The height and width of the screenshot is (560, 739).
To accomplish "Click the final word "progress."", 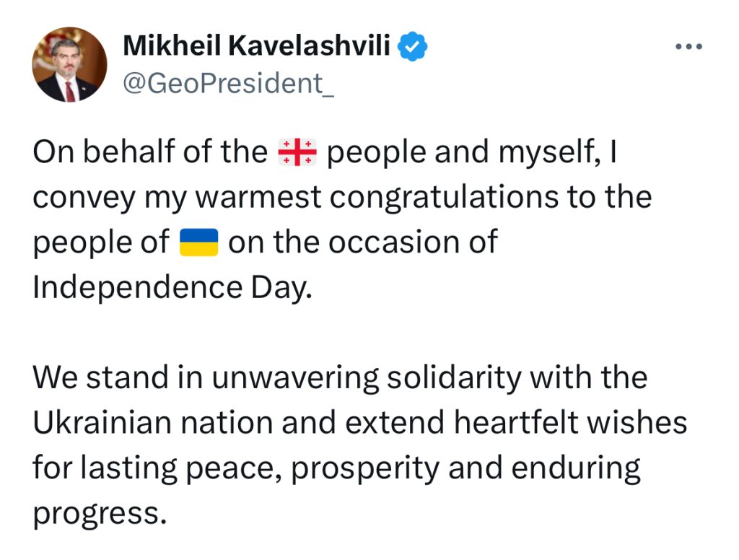I will pyautogui.click(x=100, y=515).
